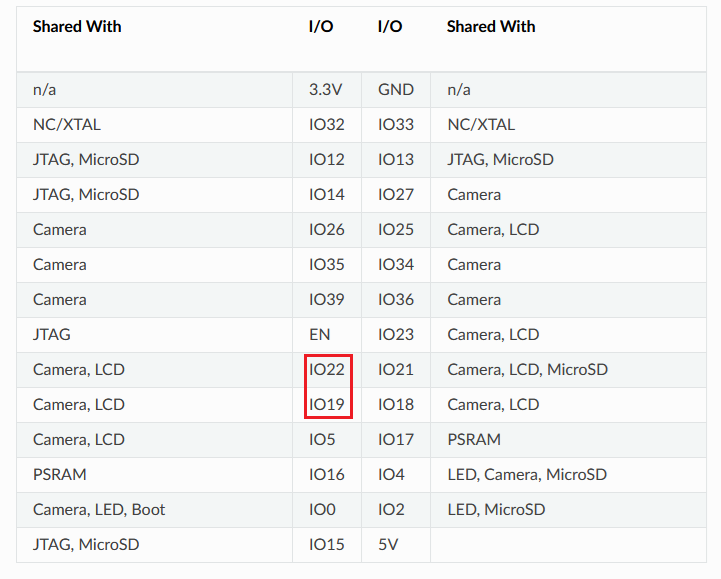Viewport: 721px width, 579px height.
Task: Click the IO2 pin cell
Action: coord(391,510)
